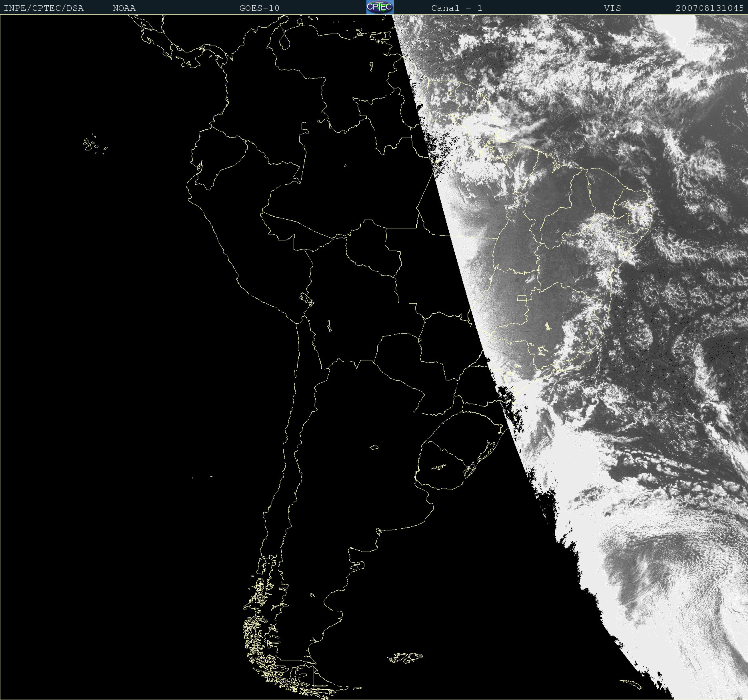Image resolution: width=748 pixels, height=700 pixels.
Task: Click the NOAA label in the header
Action: [124, 8]
